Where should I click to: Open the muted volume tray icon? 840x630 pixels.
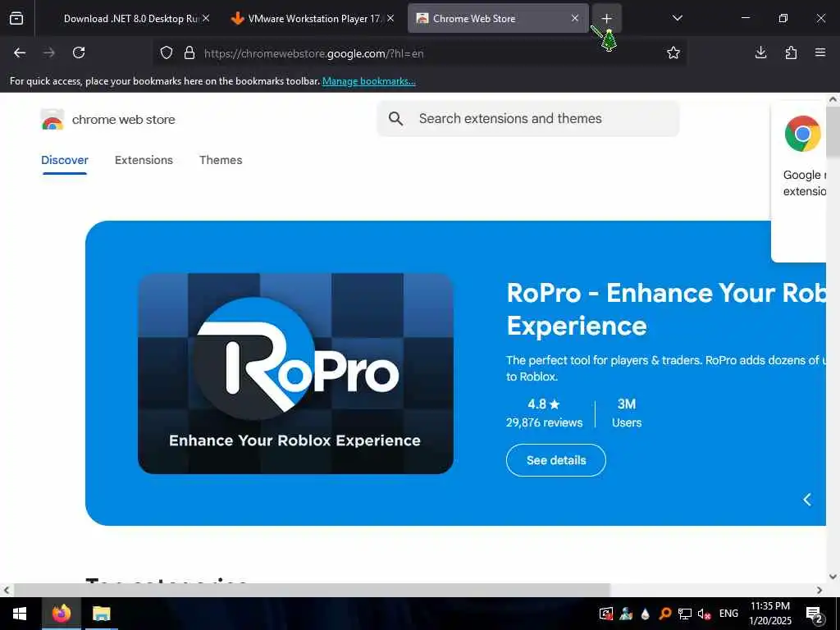point(704,614)
